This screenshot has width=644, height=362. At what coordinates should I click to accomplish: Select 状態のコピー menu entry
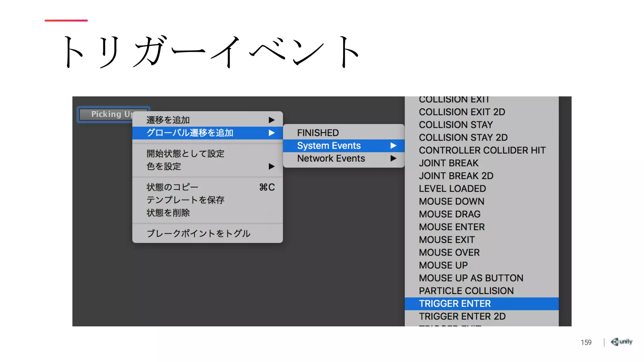172,187
